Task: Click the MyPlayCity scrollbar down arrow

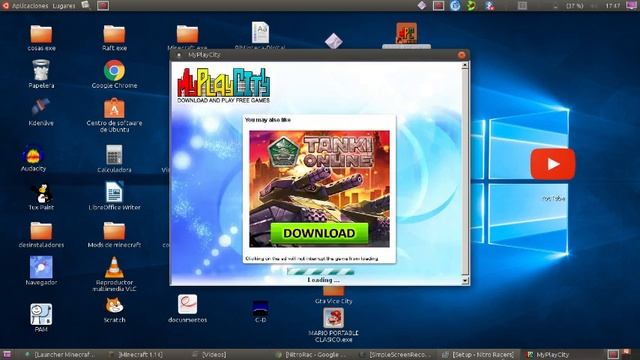Action: coord(464,281)
